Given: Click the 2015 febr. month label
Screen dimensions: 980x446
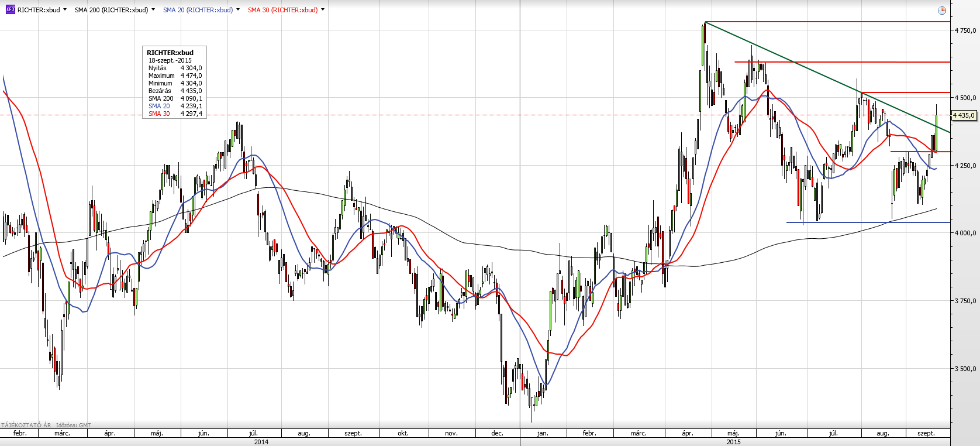Looking at the screenshot, I should point(589,433).
